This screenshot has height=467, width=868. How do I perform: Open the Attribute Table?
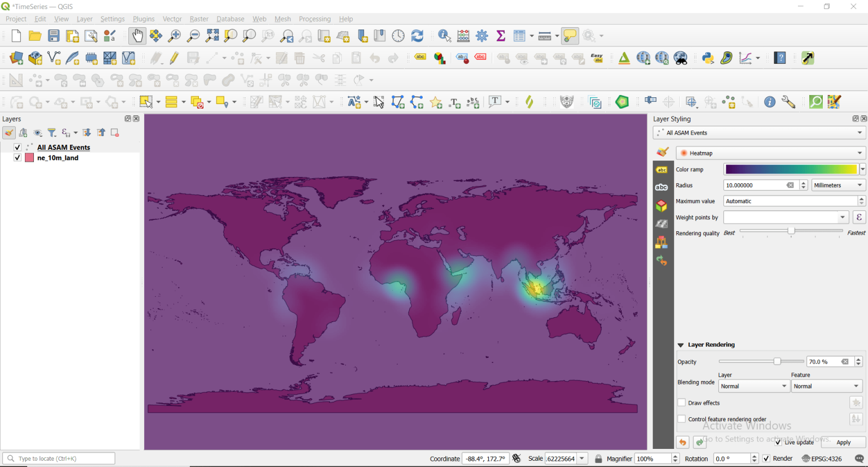click(x=519, y=35)
